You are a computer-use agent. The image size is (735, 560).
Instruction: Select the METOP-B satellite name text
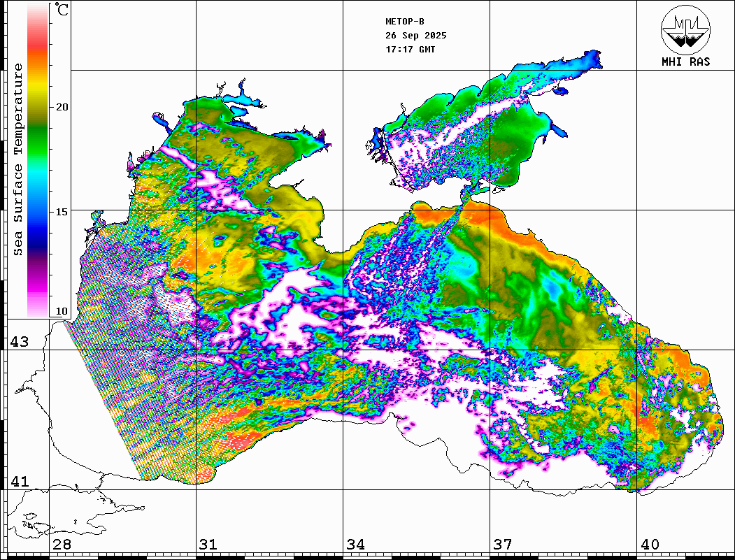(x=405, y=22)
